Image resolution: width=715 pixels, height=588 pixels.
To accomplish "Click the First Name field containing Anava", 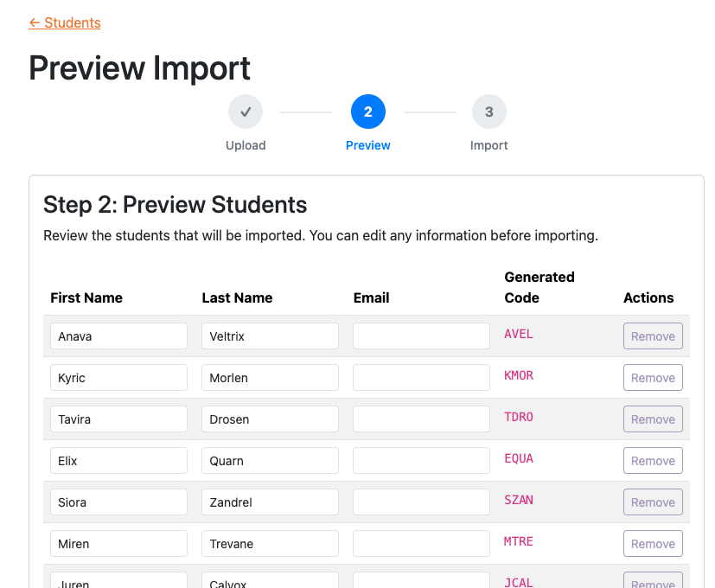I will coord(118,336).
